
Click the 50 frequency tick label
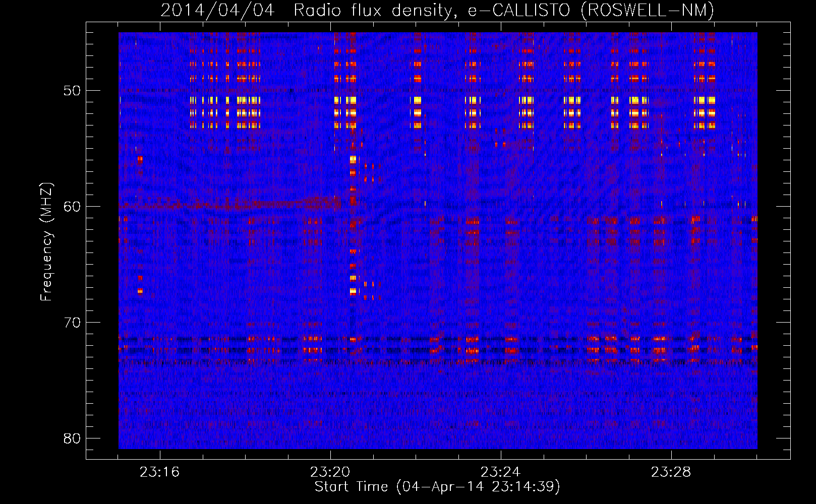tap(73, 91)
